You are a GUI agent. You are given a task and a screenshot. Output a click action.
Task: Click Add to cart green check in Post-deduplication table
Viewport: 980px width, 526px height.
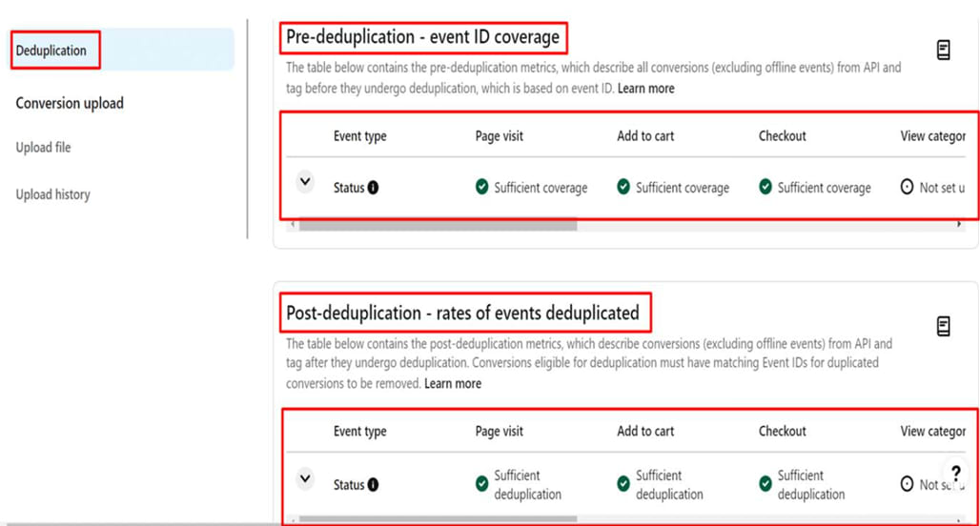tap(623, 484)
